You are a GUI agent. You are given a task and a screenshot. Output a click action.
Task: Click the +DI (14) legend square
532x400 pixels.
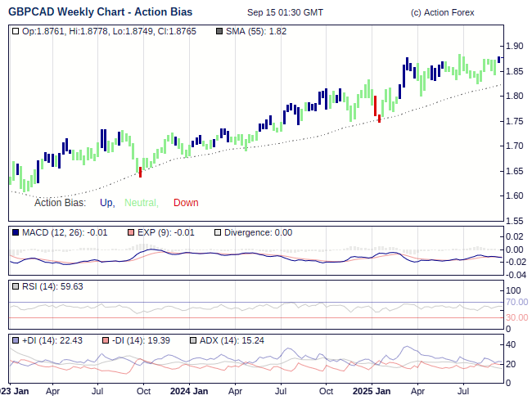(16, 340)
